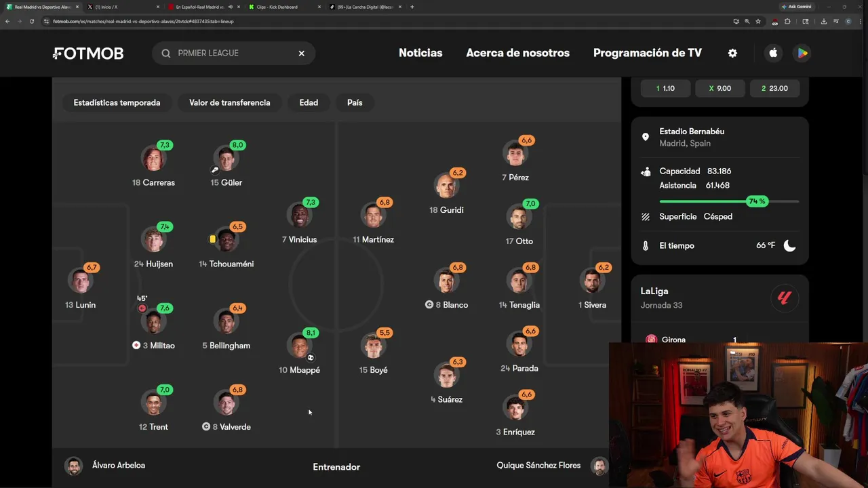Select the Edad filter
868x488 pixels.
coord(309,103)
